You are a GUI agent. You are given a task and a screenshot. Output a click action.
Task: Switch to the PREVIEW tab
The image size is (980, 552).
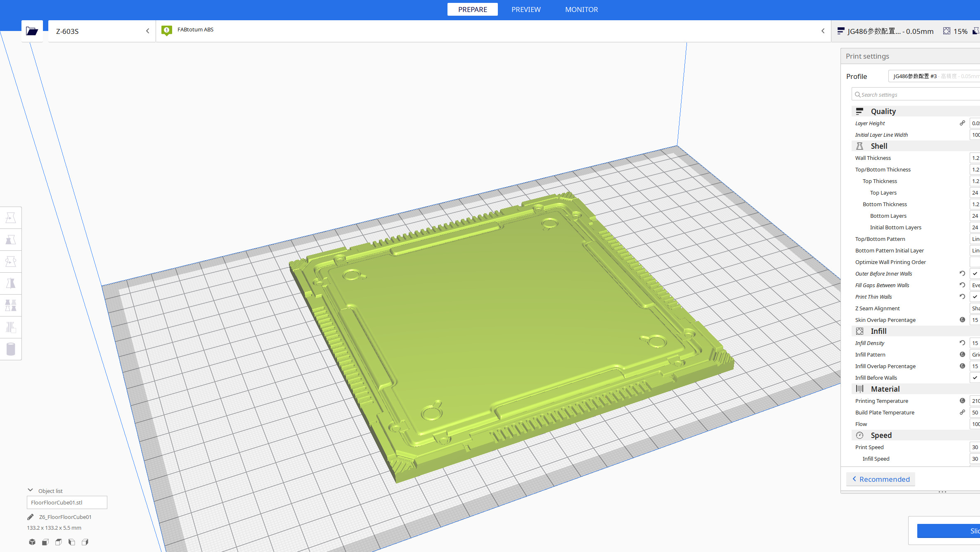(x=526, y=10)
